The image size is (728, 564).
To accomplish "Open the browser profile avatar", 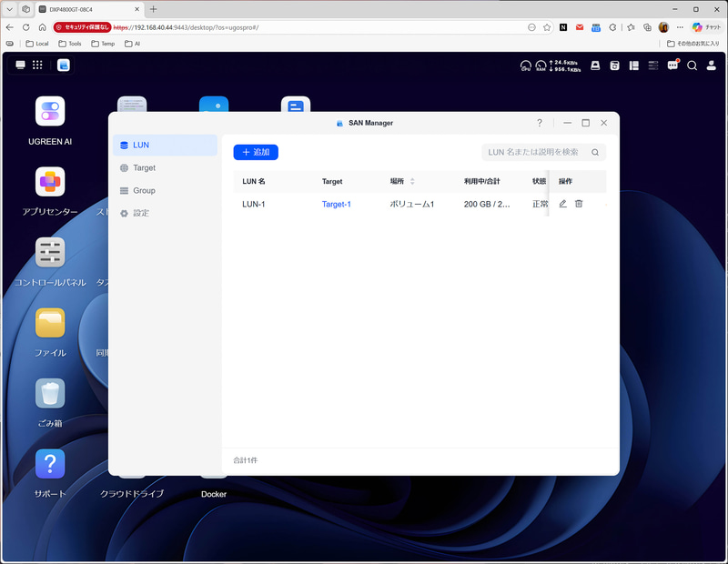I will 663,27.
